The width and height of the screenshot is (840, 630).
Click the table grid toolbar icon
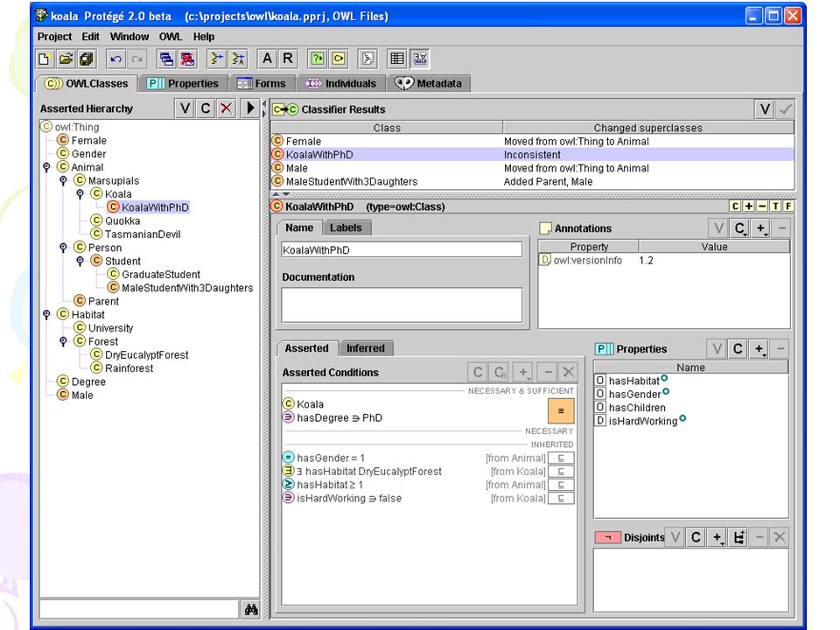coord(397,59)
